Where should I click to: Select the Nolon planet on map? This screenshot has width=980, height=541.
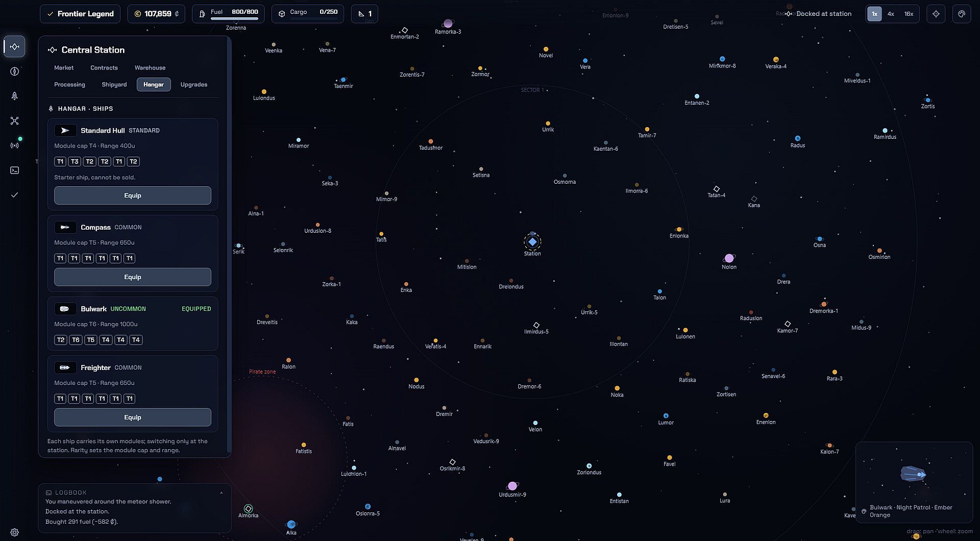pyautogui.click(x=729, y=258)
